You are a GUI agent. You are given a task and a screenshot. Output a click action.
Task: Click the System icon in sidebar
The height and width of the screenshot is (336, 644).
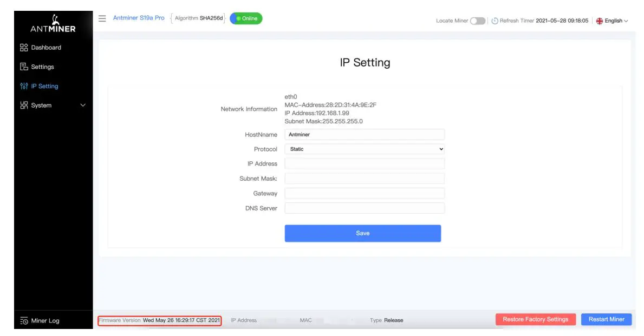click(24, 105)
